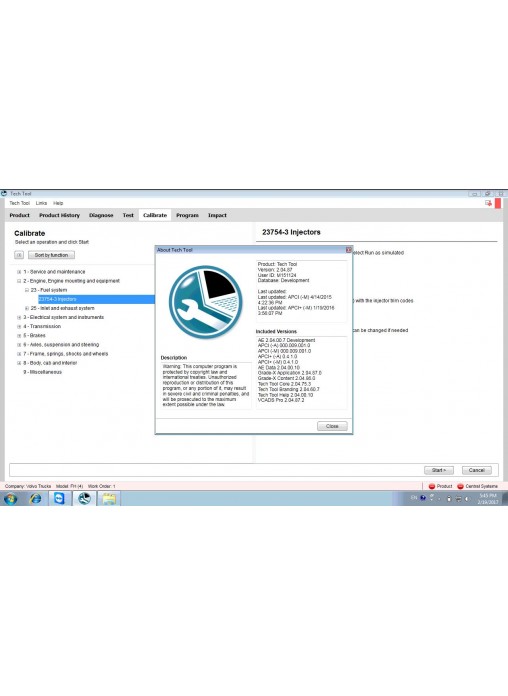The image size is (508, 696).
Task: Select 9 - Miscellaneous tree item
Action: (43, 372)
